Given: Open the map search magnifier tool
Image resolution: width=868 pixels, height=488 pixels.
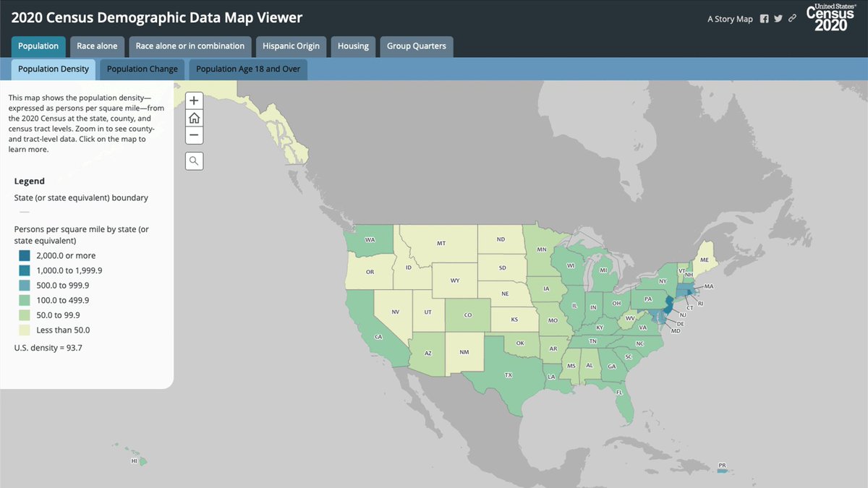Looking at the screenshot, I should (194, 160).
